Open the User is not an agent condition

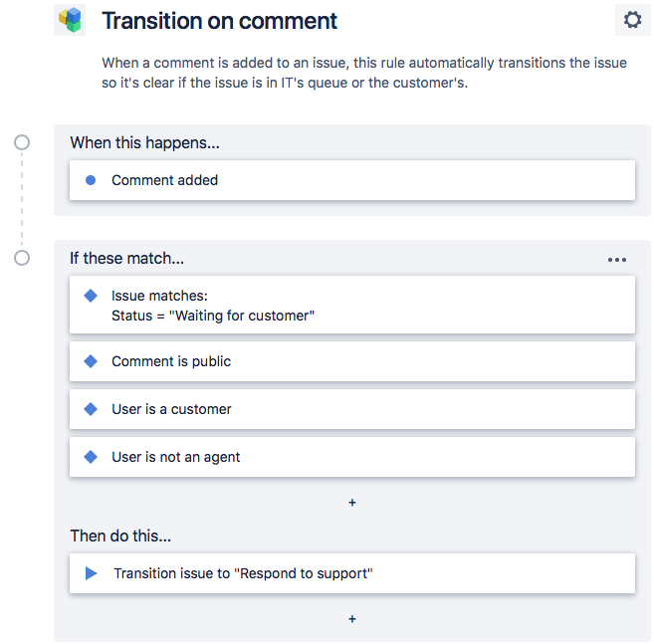[352, 457]
